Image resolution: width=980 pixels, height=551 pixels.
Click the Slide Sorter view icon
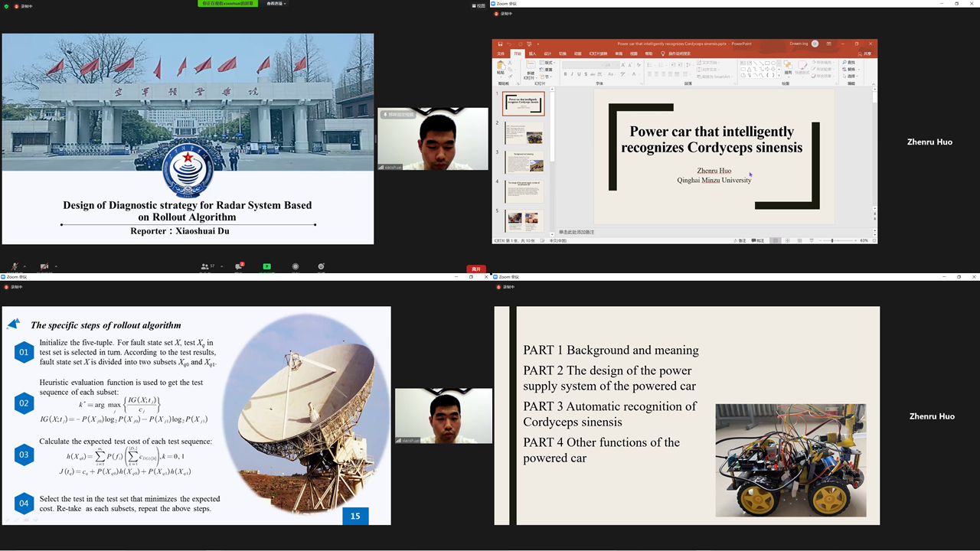click(787, 240)
